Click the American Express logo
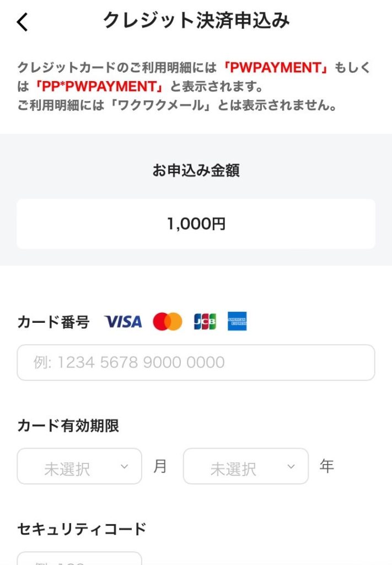The image size is (392, 565). [237, 322]
